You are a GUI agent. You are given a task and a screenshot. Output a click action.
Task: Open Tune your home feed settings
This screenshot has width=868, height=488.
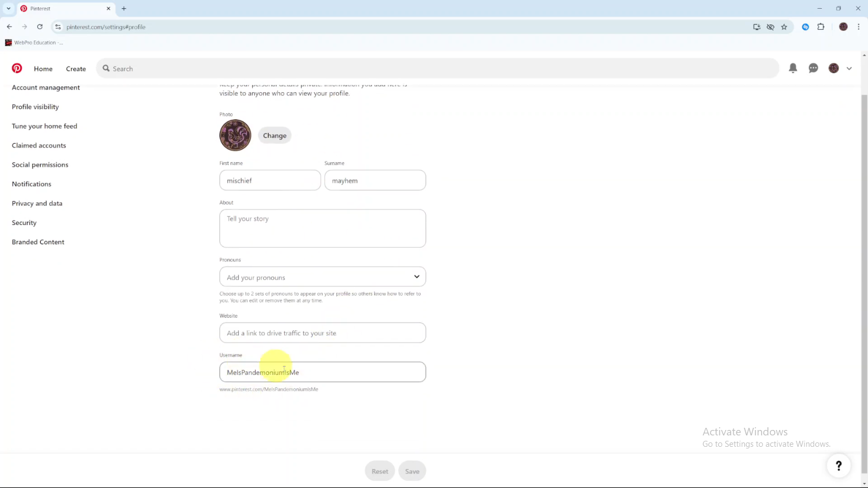[44, 126]
